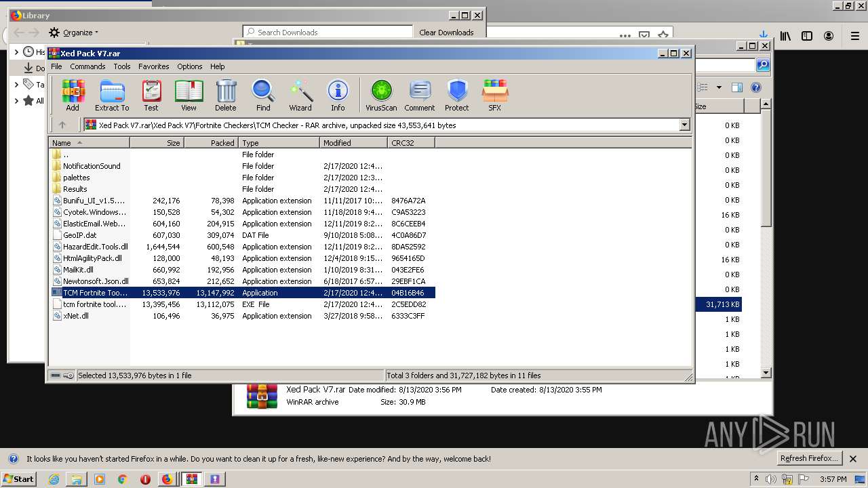Open the Find magnifier tool
Screen dimensions: 868x488
point(263,95)
